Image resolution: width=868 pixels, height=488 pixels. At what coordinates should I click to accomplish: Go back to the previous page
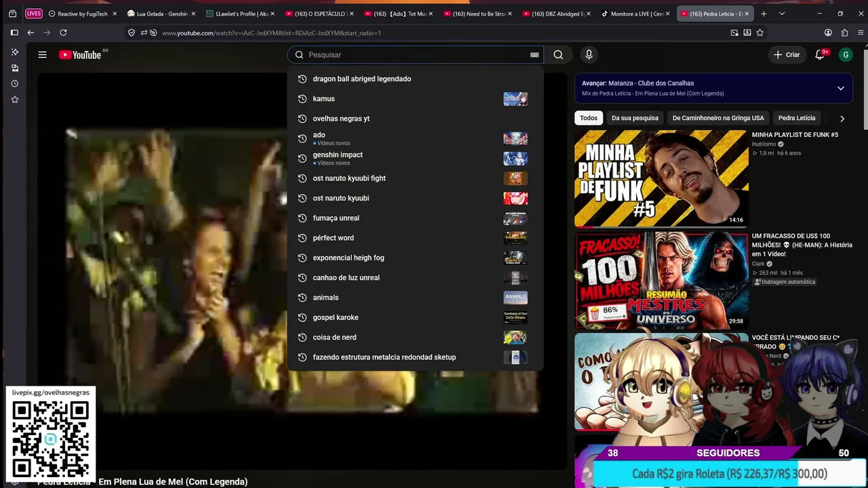point(31,33)
